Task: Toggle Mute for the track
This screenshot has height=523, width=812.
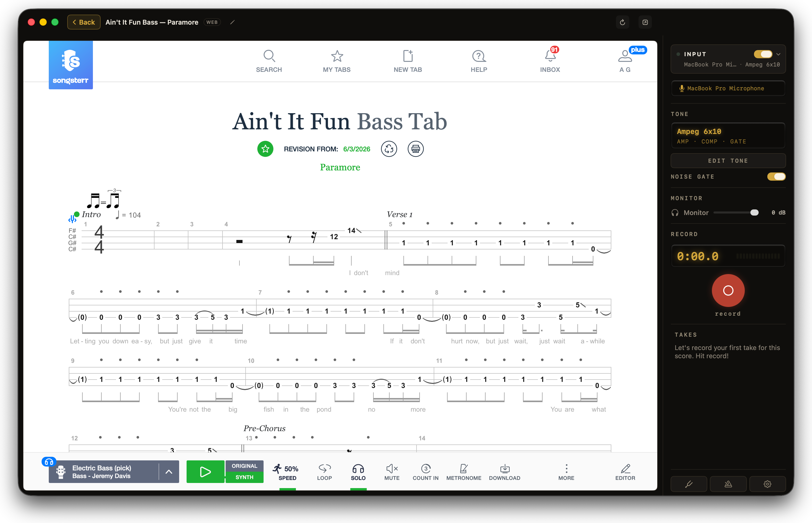Action: pyautogui.click(x=392, y=472)
